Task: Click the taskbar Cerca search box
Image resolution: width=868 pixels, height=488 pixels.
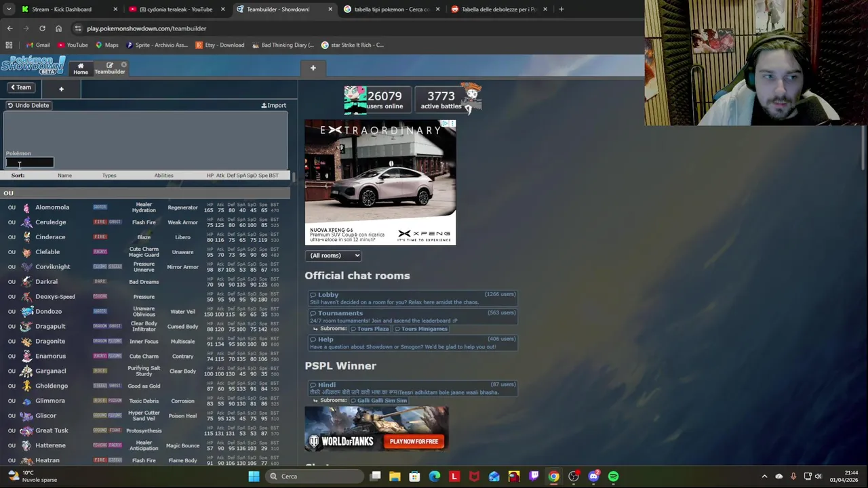Action: point(314,476)
